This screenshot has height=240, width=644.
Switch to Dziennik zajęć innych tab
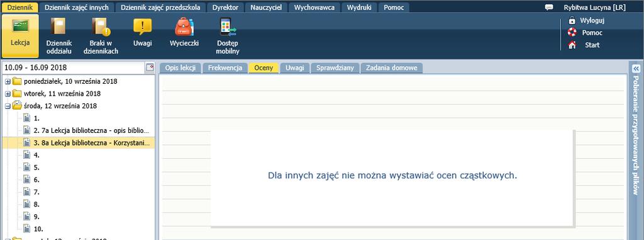(x=76, y=8)
